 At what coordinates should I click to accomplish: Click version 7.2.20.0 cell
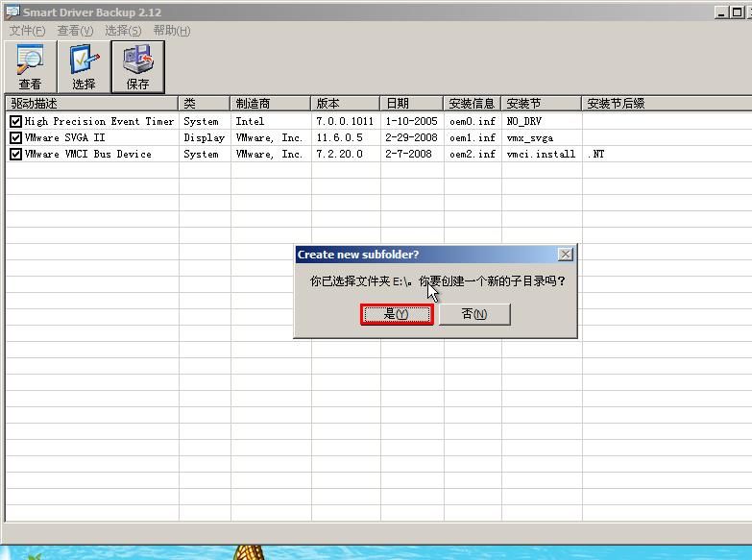pyautogui.click(x=340, y=155)
